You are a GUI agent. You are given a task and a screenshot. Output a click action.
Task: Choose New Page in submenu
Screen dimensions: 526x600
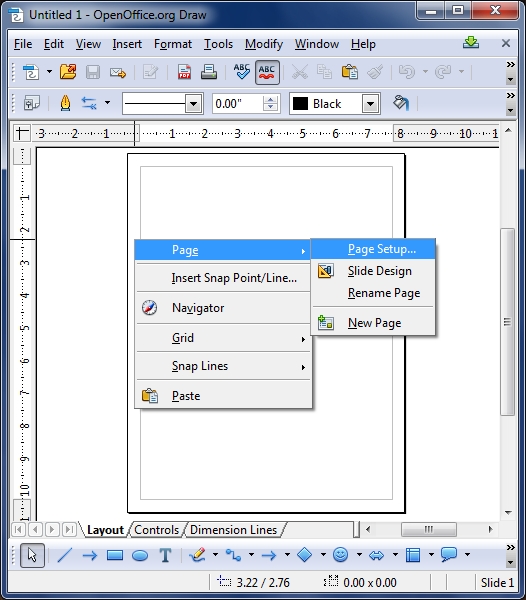tap(373, 323)
